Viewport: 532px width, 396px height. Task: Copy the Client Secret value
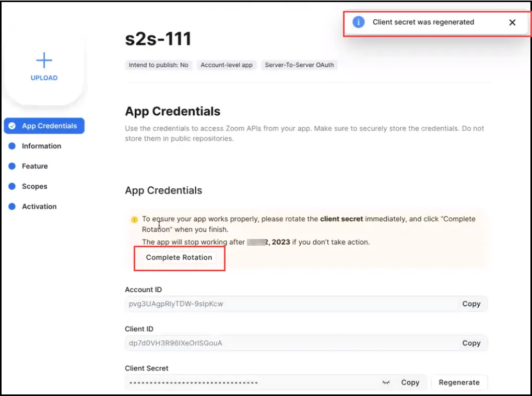410,382
